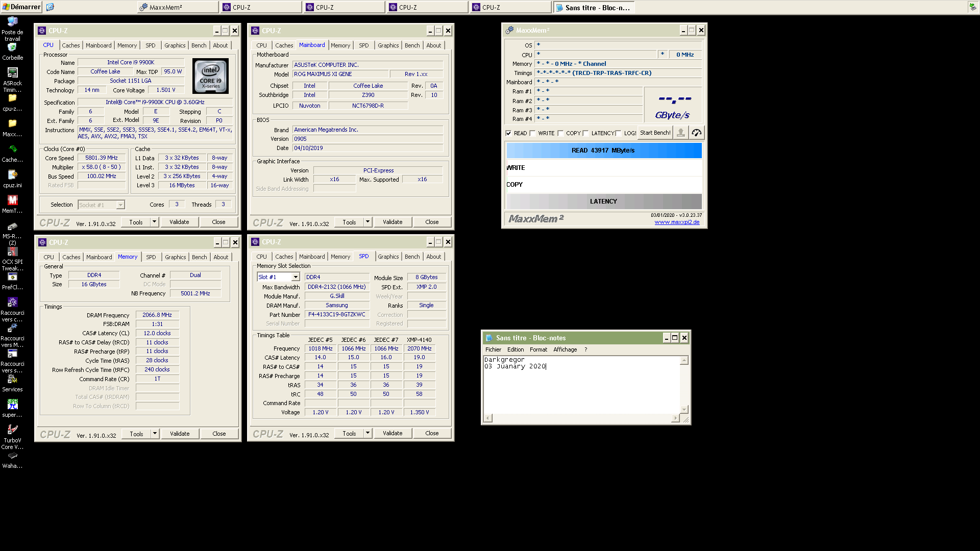The image size is (980, 551).
Task: Click Validate in the CPU tab window
Action: click(179, 222)
